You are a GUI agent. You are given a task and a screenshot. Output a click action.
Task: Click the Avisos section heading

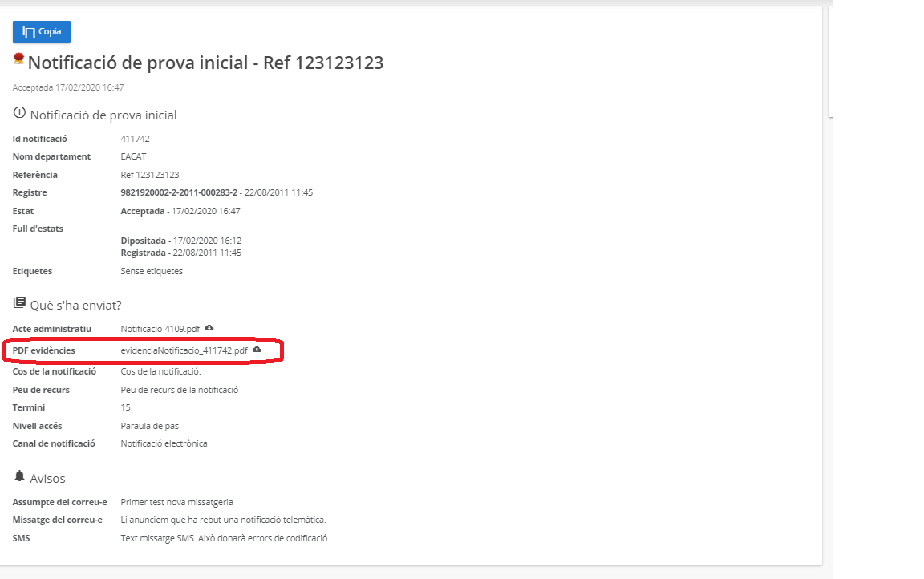point(48,478)
